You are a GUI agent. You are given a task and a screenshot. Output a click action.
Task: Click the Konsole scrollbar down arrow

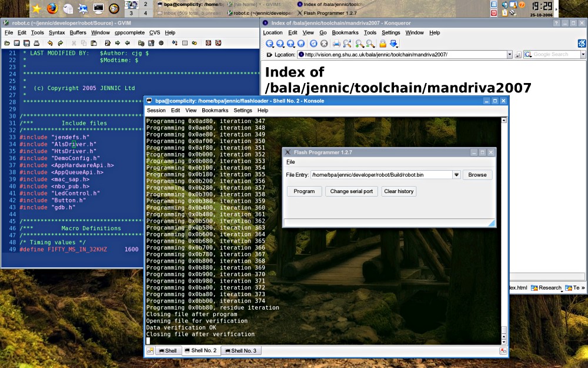point(504,342)
